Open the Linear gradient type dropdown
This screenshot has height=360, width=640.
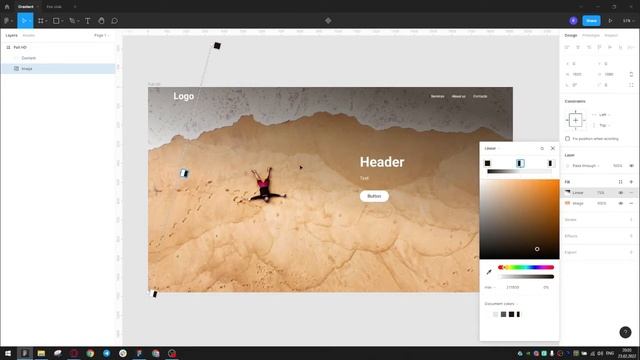(492, 149)
